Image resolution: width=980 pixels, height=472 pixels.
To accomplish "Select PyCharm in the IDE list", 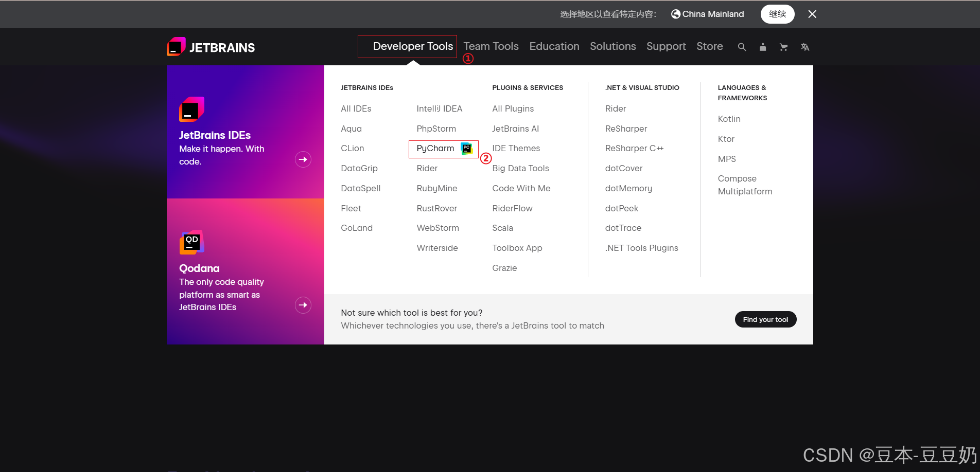I will 435,148.
